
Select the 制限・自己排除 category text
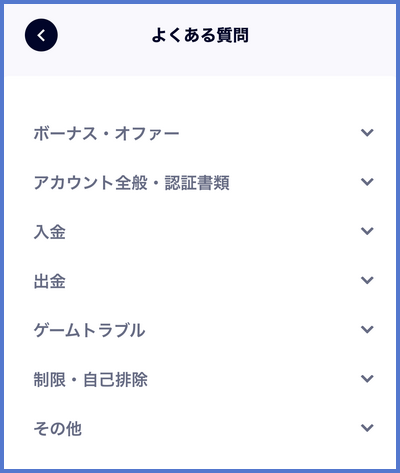[90, 379]
